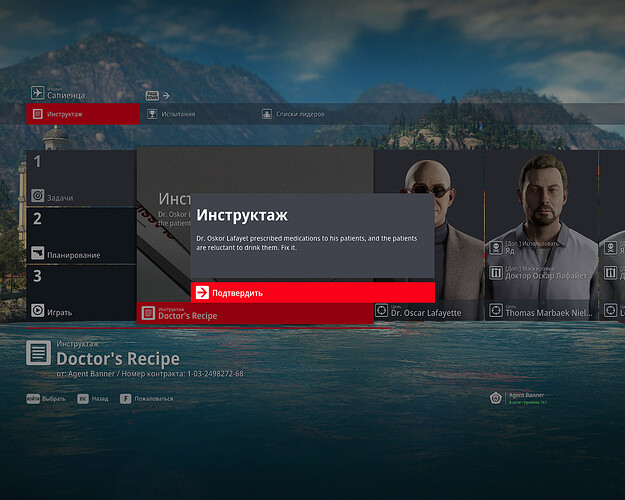This screenshot has width=625, height=500.
Task: Click the play icon next to Играть
Action: (x=38, y=310)
